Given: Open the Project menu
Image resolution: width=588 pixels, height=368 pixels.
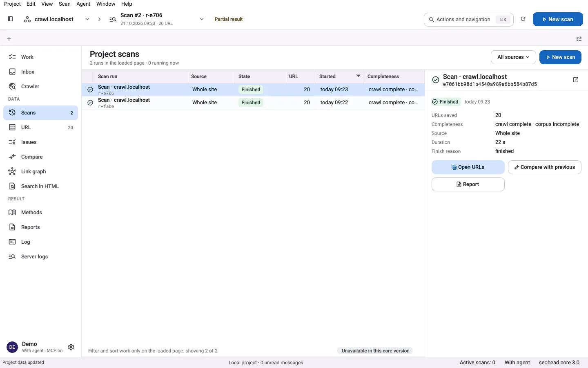Looking at the screenshot, I should click(12, 4).
